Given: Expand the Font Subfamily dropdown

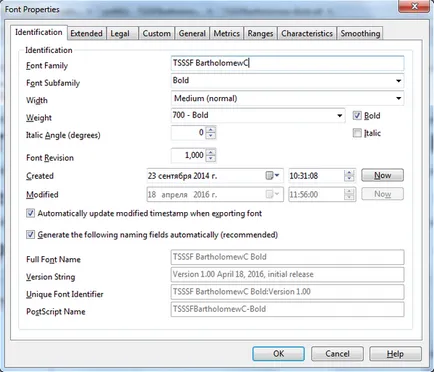Looking at the screenshot, I should click(x=398, y=81).
